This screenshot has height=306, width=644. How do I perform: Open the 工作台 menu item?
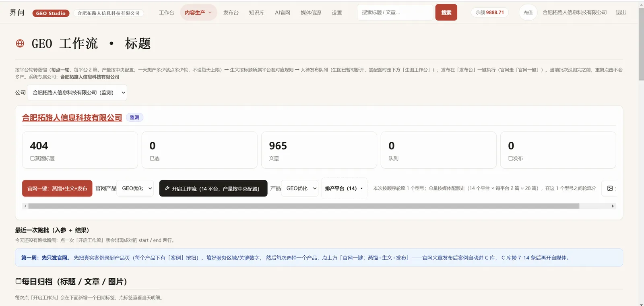pos(167,12)
